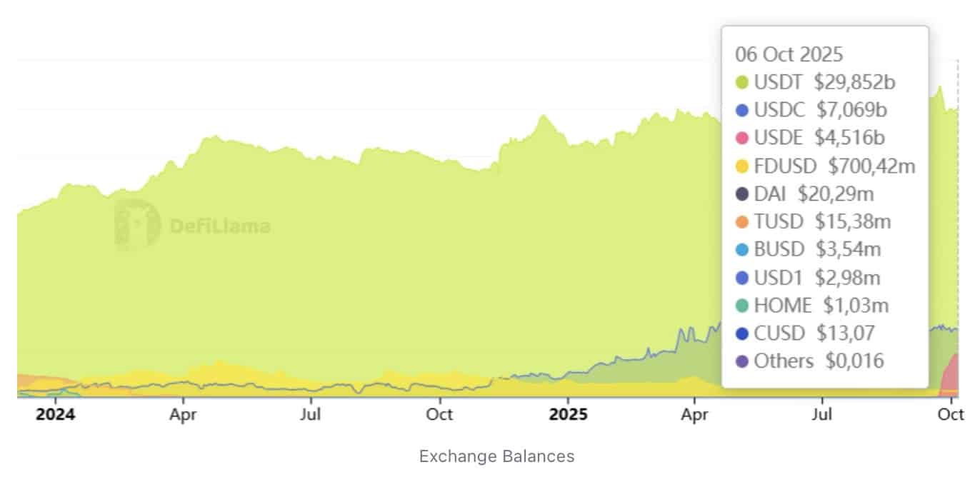Click the USDT $29,852b value

[854, 83]
